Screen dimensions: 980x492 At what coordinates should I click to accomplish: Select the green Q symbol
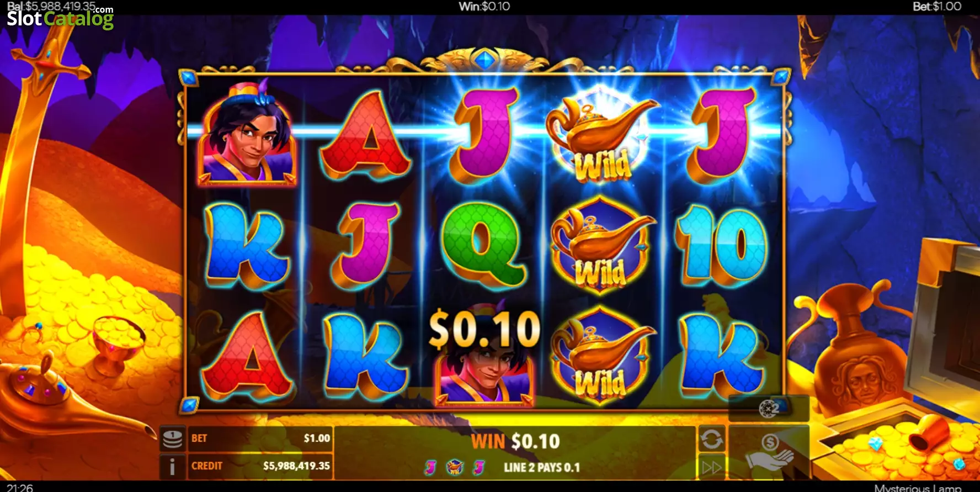point(483,244)
